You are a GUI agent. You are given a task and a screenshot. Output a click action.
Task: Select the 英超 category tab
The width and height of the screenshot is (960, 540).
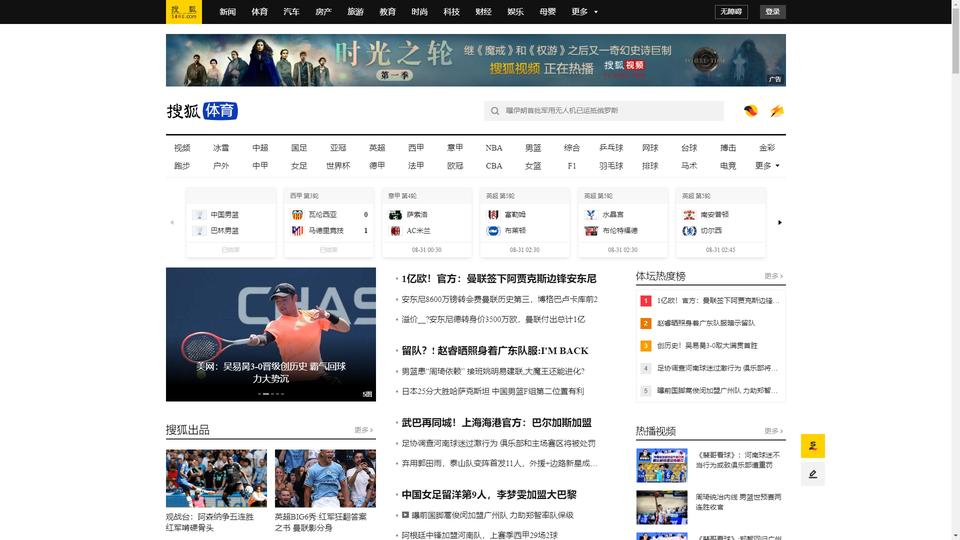click(x=377, y=148)
